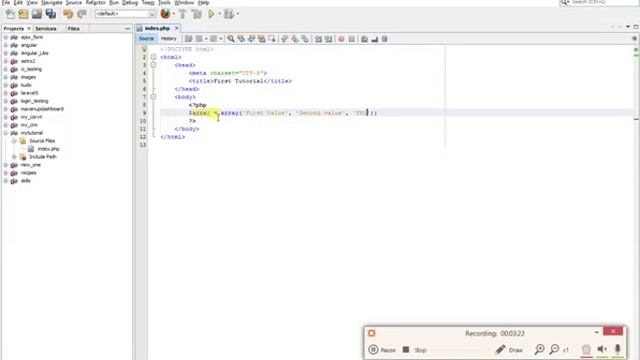Viewport: 640px width, 360px height.
Task: Click the hint lightbulb on line 1
Action: (x=144, y=49)
